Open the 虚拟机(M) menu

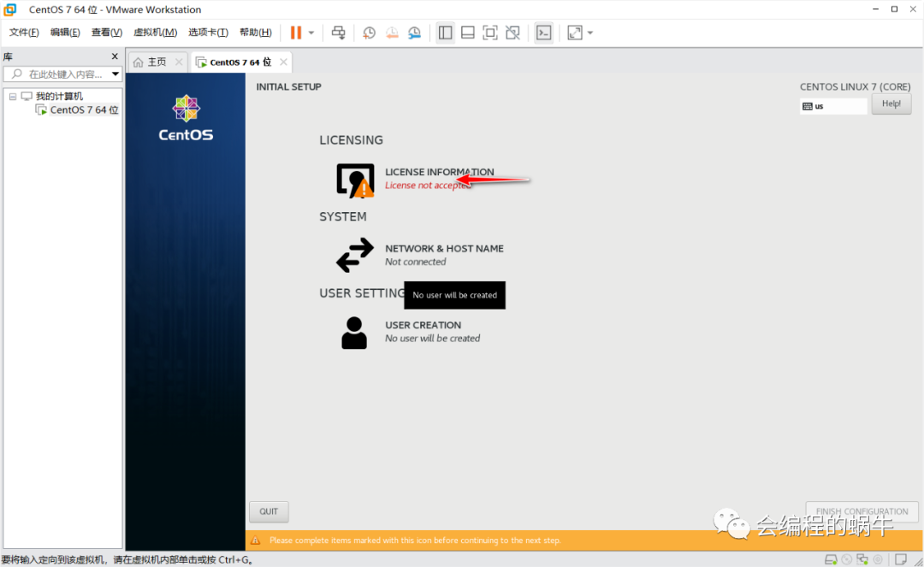[x=155, y=32]
